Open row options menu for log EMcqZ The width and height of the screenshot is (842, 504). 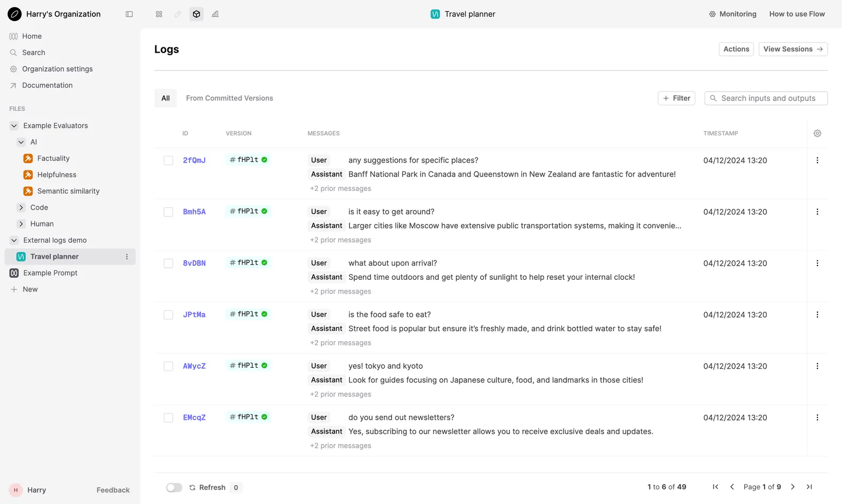(817, 418)
